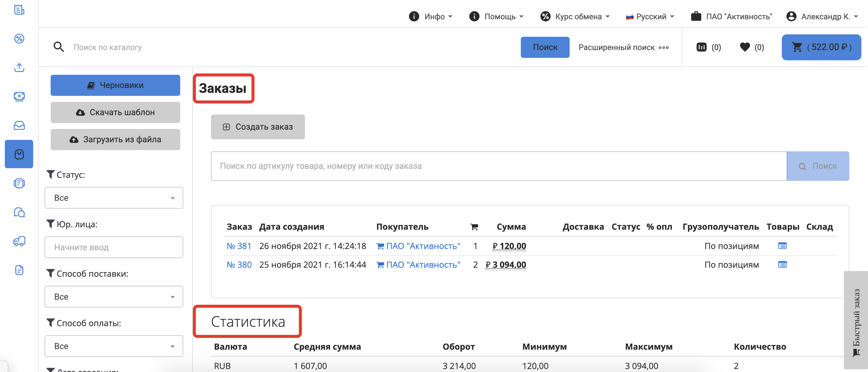868x372 pixels.
Task: Open the inbox tray sidebar icon
Action: point(19,125)
